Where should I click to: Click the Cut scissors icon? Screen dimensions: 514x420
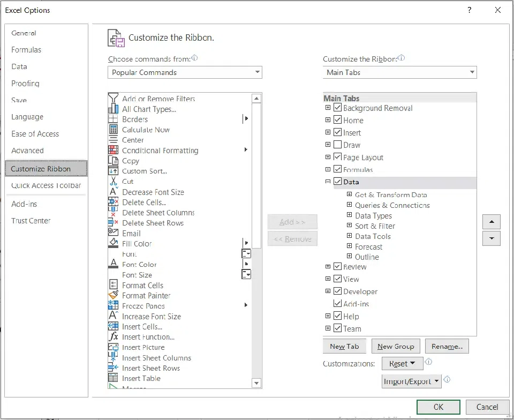113,181
